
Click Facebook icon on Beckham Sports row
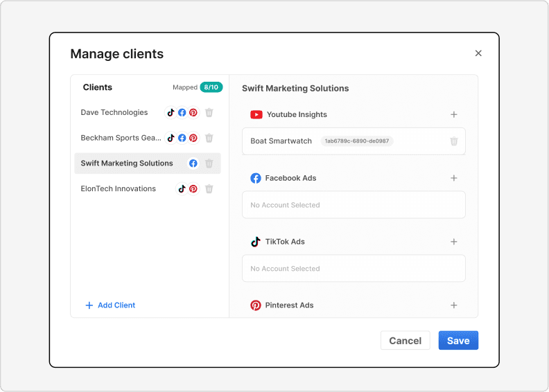pyautogui.click(x=182, y=138)
